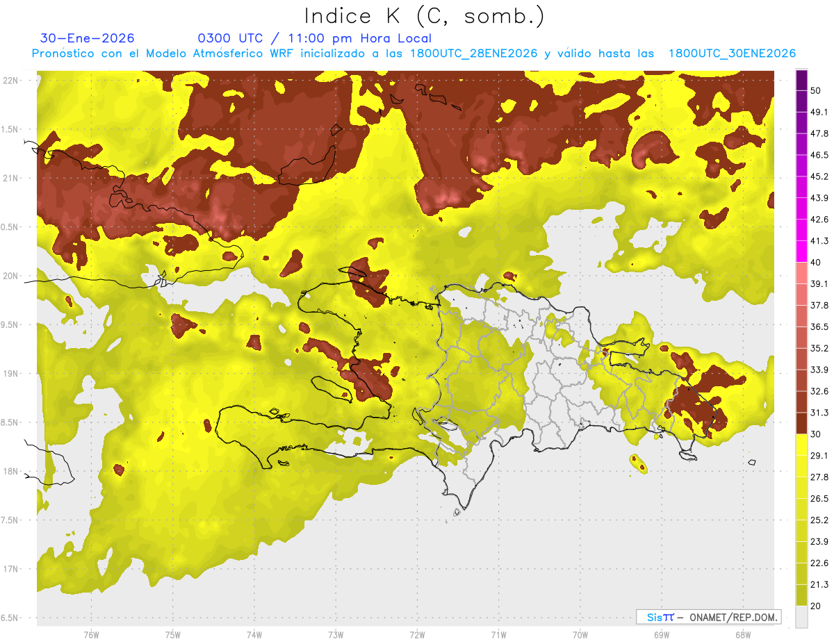Click the '17N' latitude axis label
The image size is (834, 644).
[x=11, y=569]
